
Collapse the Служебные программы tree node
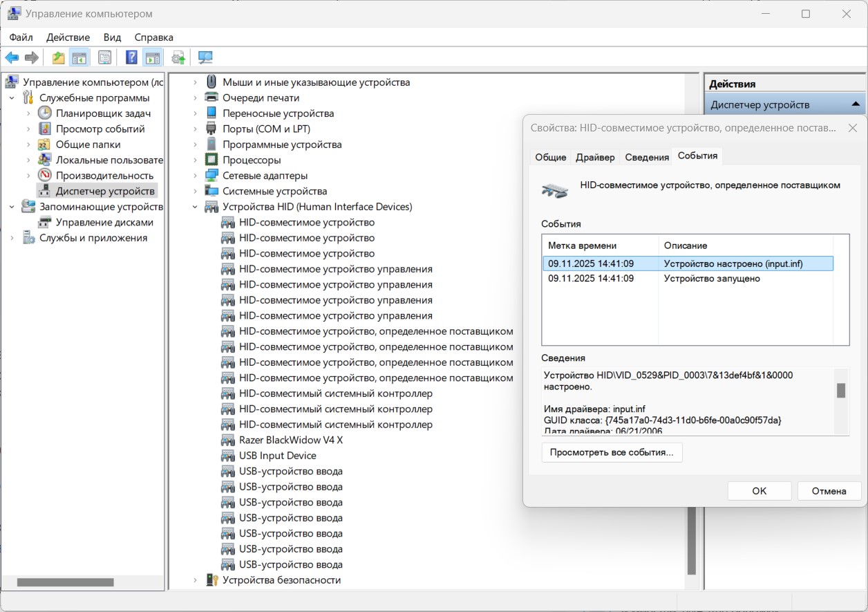(x=12, y=98)
